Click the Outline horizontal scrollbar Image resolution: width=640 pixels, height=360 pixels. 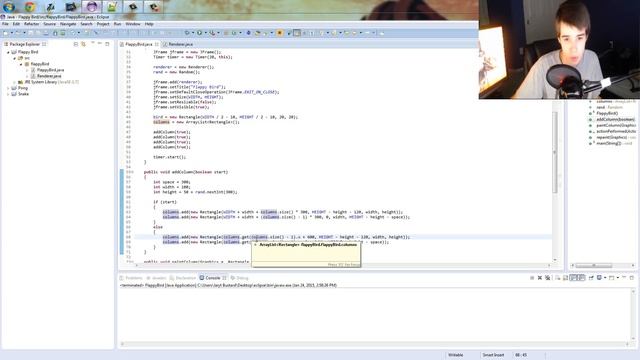[x=594, y=265]
